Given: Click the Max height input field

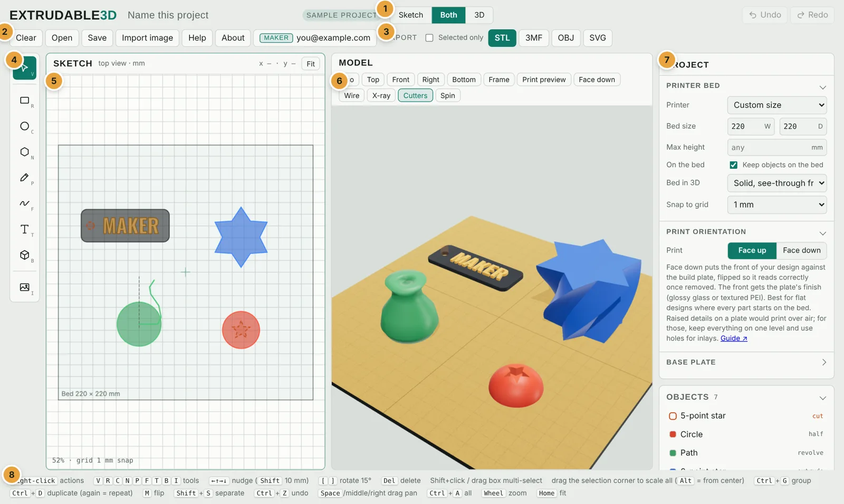Looking at the screenshot, I should (776, 148).
